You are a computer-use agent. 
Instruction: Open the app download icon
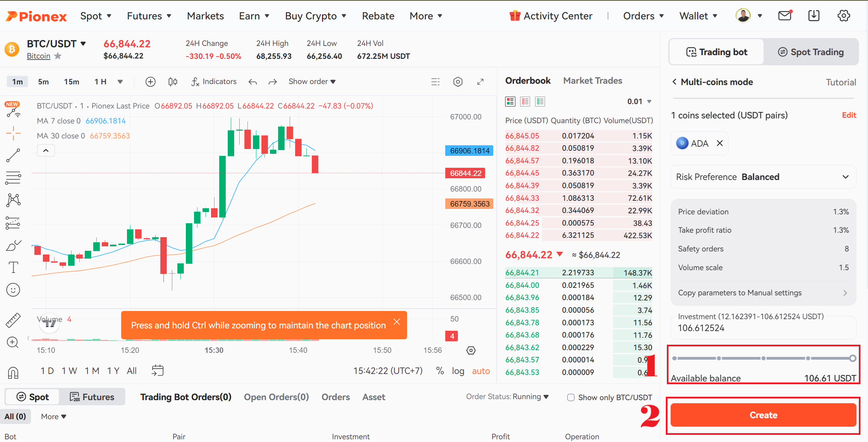[814, 16]
